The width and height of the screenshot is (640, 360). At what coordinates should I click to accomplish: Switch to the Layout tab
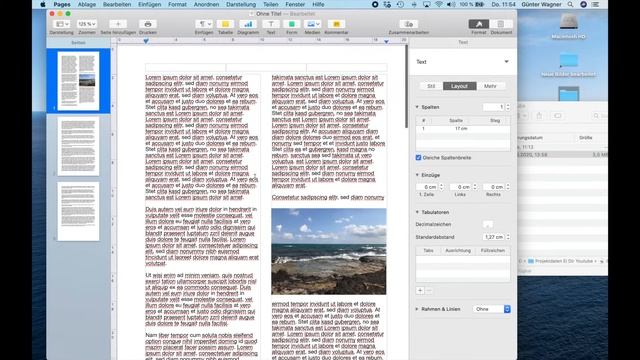460,86
